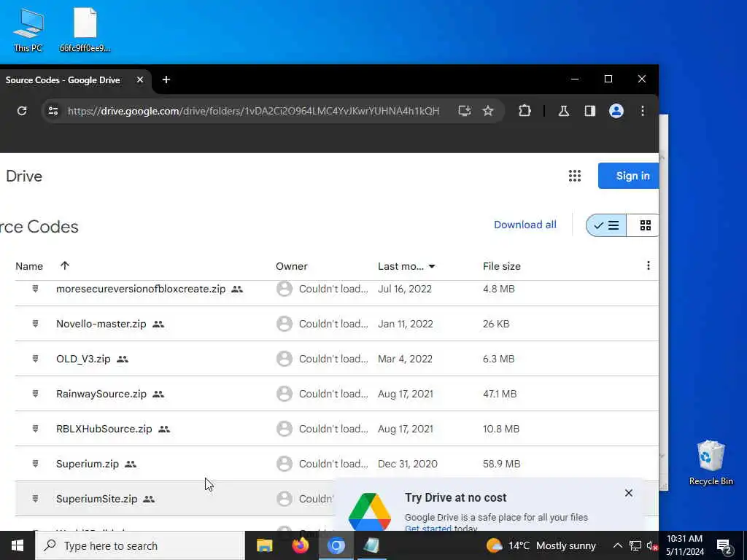Click the taskbar clock showing 10:31 AM
The height and width of the screenshot is (560, 747).
(x=684, y=545)
